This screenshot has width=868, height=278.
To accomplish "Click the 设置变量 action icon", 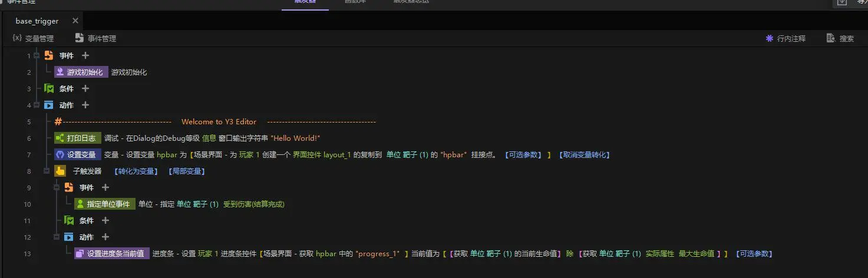I will 60,154.
